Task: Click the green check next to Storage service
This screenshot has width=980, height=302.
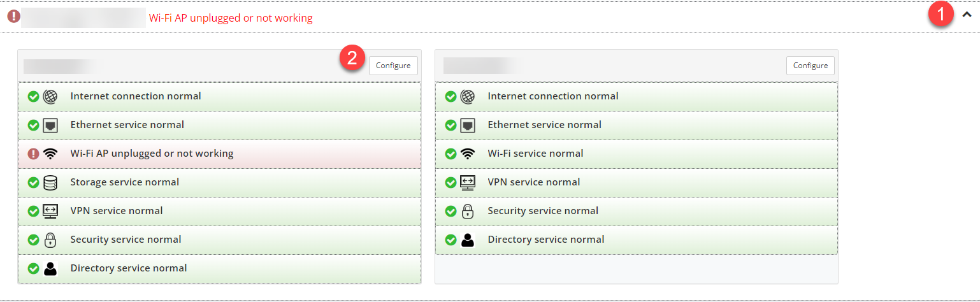Action: (x=34, y=183)
